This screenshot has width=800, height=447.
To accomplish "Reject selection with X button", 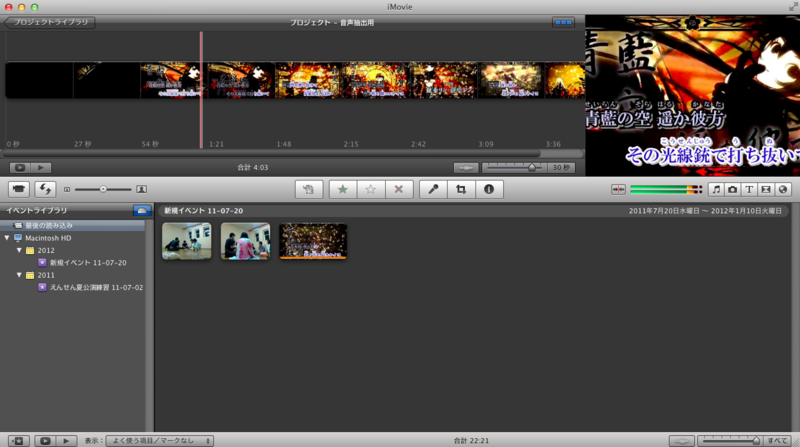I will point(399,189).
